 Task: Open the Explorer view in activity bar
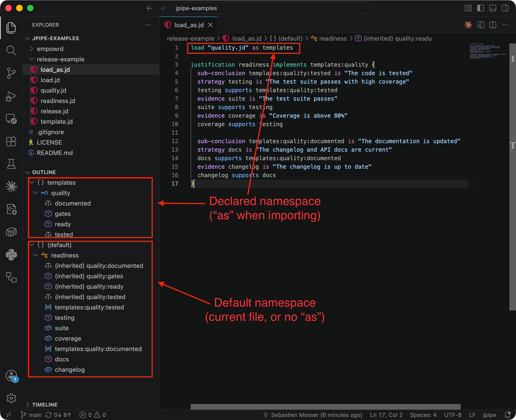point(11,28)
